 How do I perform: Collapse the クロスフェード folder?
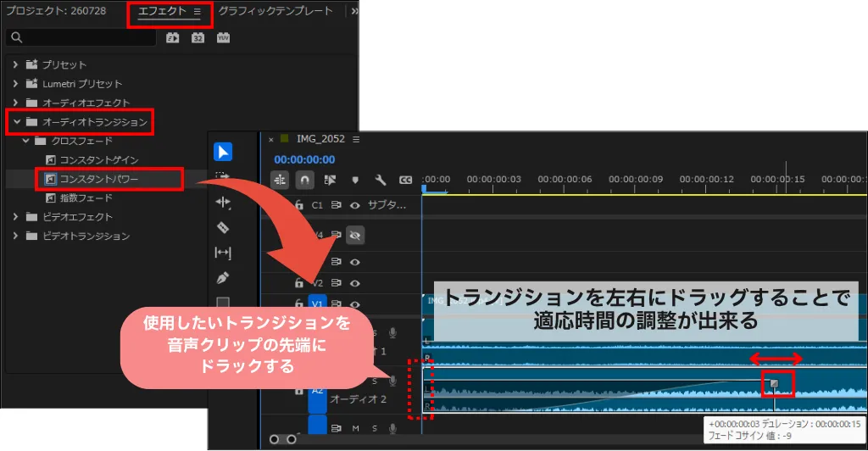[x=25, y=141]
